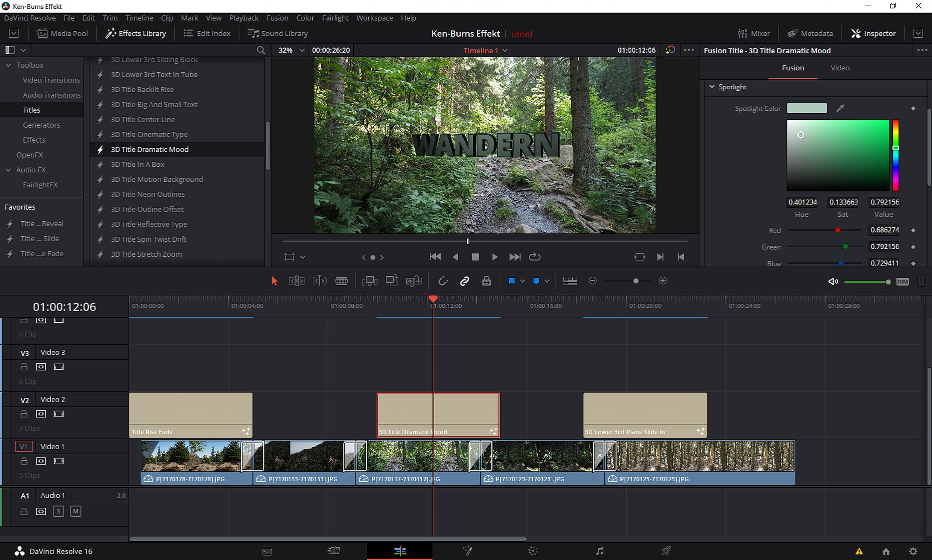Click the loop playback icon

click(535, 257)
